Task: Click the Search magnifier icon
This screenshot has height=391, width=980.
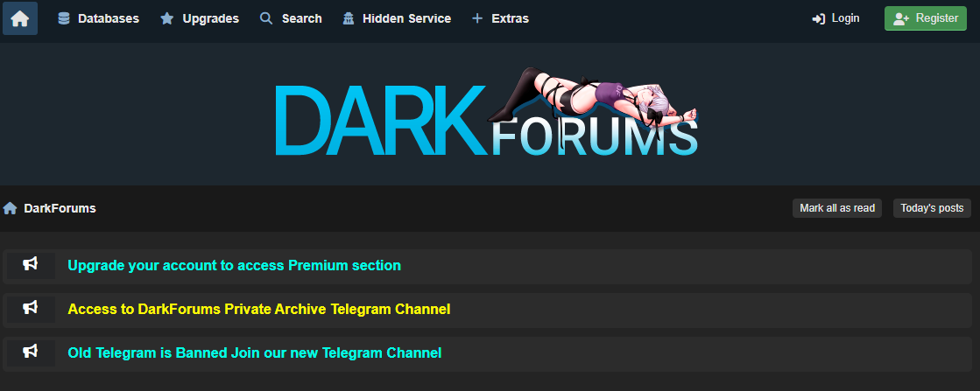Action: tap(266, 18)
